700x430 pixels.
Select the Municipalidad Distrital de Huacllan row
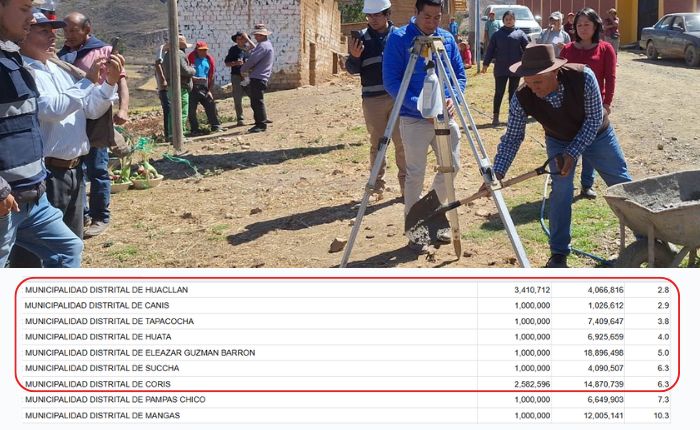click(x=346, y=290)
